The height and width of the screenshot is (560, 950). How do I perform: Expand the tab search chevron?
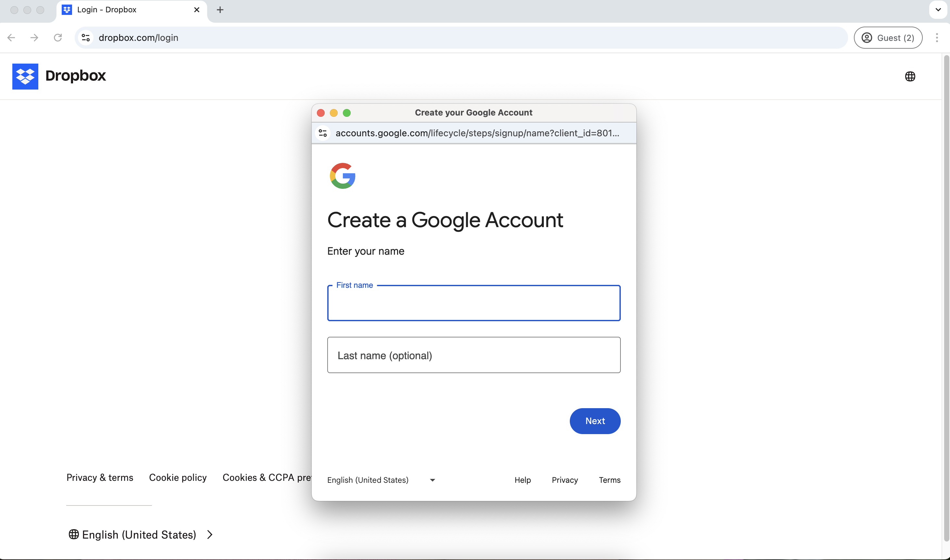938,10
